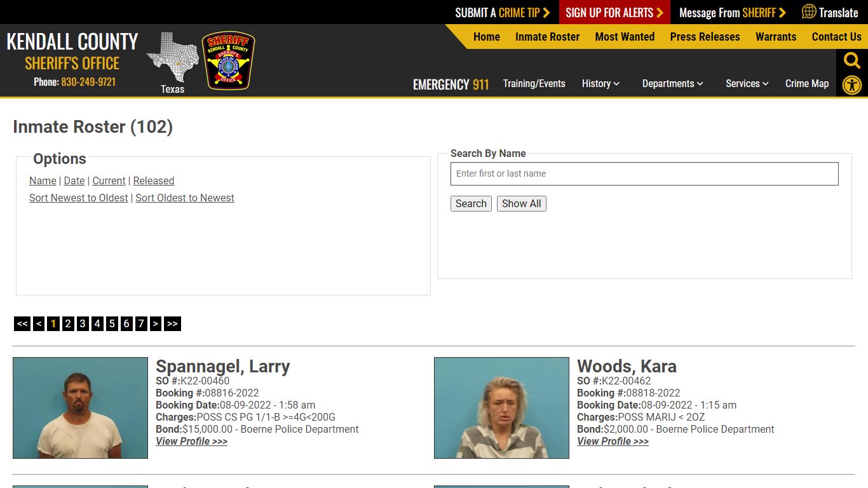The width and height of the screenshot is (868, 488).
Task: Open Message From Sheriff
Action: pos(733,12)
